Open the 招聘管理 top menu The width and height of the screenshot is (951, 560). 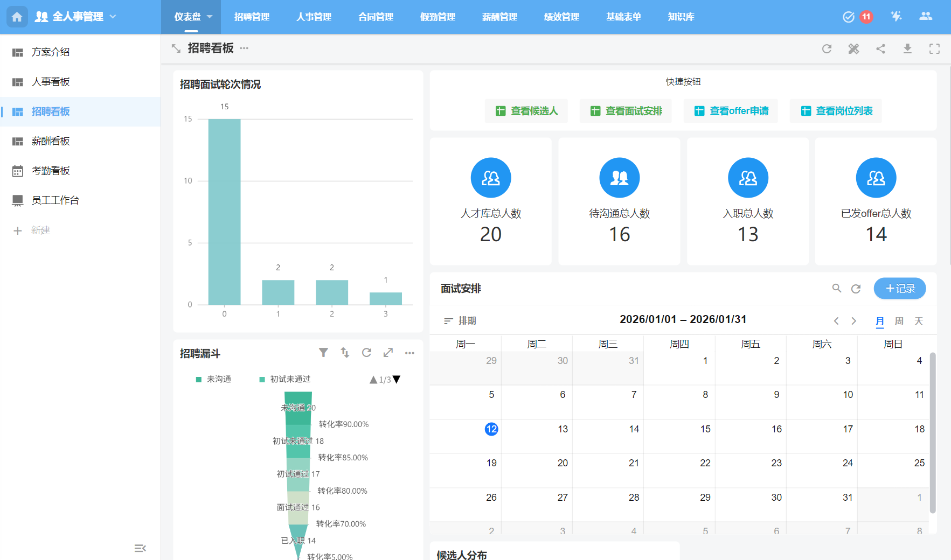tap(252, 17)
